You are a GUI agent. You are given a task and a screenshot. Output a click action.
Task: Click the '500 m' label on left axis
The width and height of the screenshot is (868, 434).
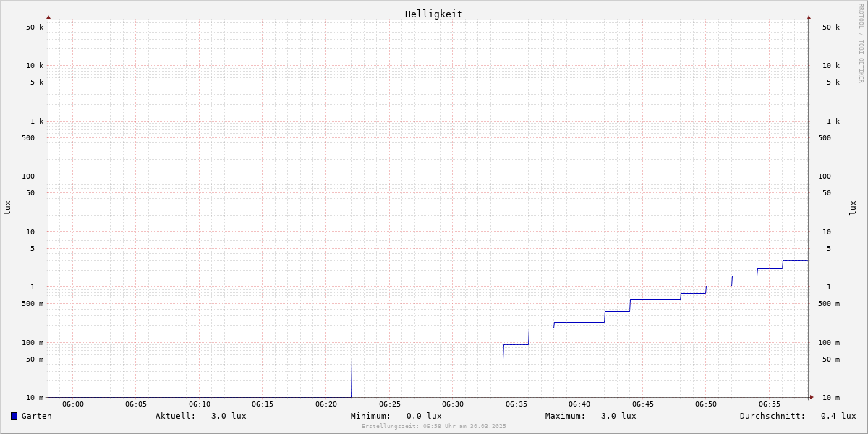point(33,304)
